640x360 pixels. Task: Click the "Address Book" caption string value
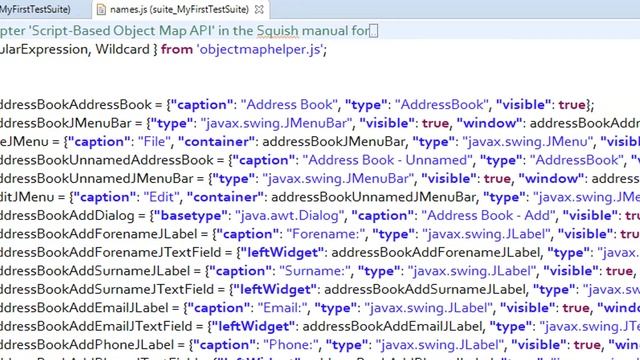[289, 104]
